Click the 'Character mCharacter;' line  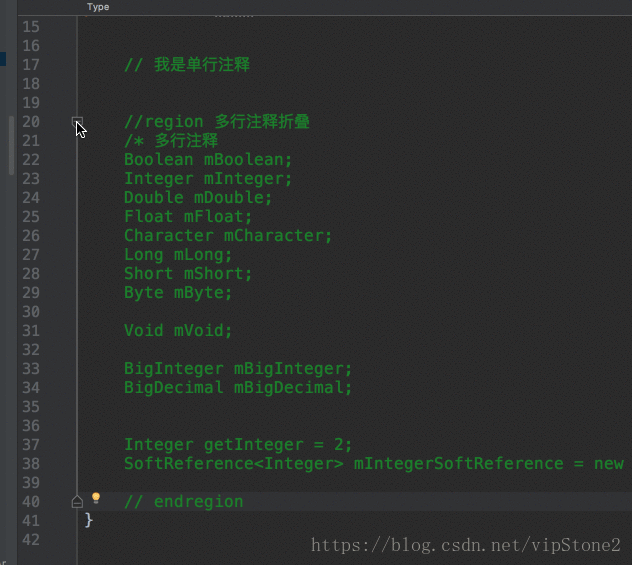click(x=228, y=235)
